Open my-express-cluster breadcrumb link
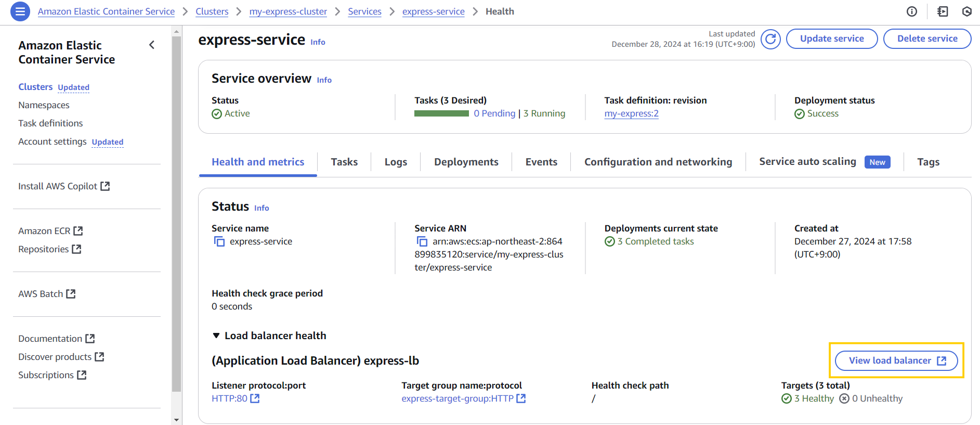980x425 pixels. click(288, 11)
